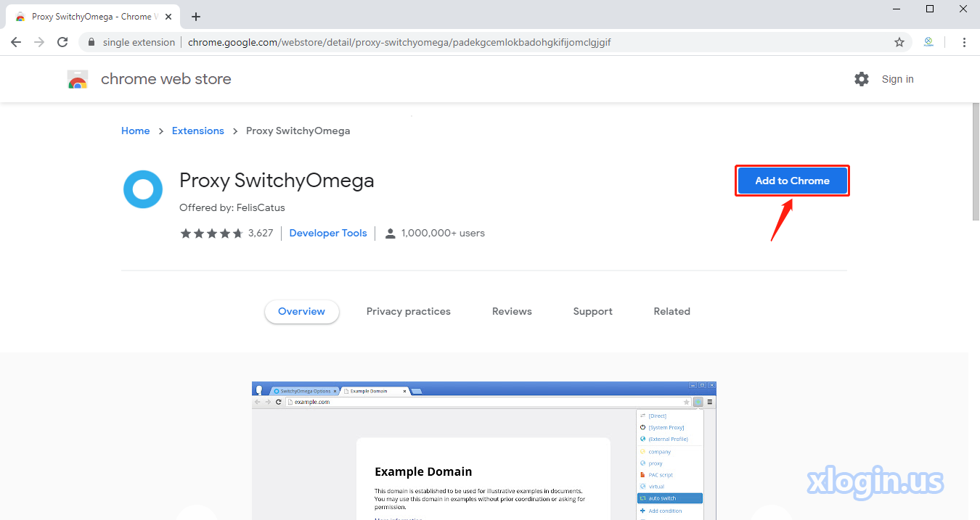Sign in to the web store
The image size is (980, 520).
[898, 79]
